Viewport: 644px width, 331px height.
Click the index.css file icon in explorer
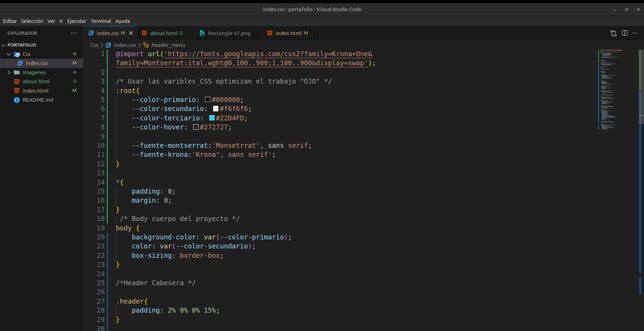(20, 63)
